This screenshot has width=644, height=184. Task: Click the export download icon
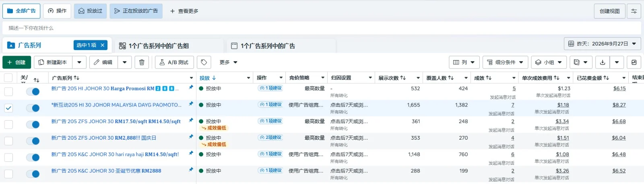coord(602,62)
